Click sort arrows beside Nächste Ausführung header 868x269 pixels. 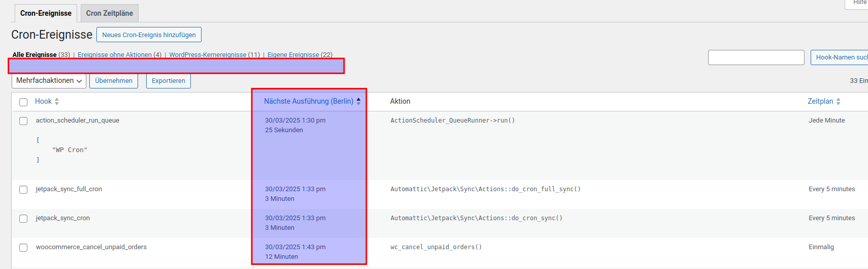pos(358,101)
